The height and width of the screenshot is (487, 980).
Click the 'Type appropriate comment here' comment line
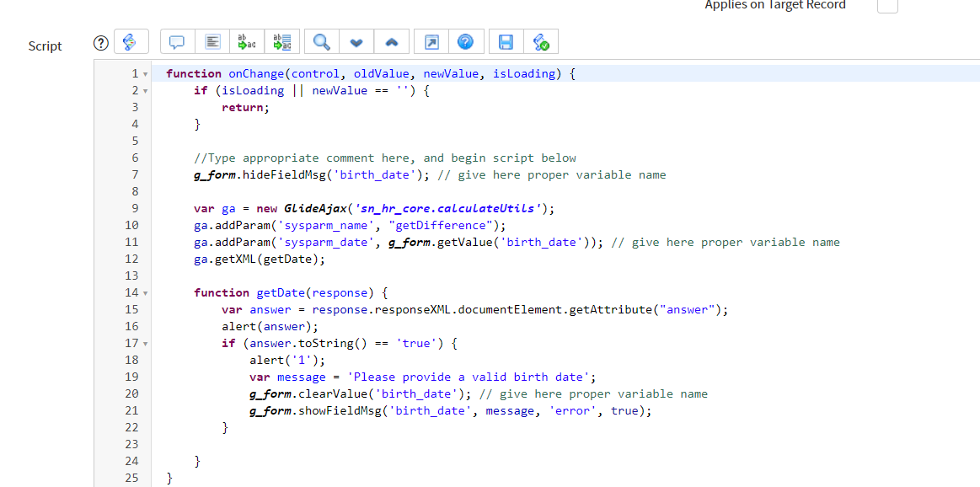[x=385, y=158]
